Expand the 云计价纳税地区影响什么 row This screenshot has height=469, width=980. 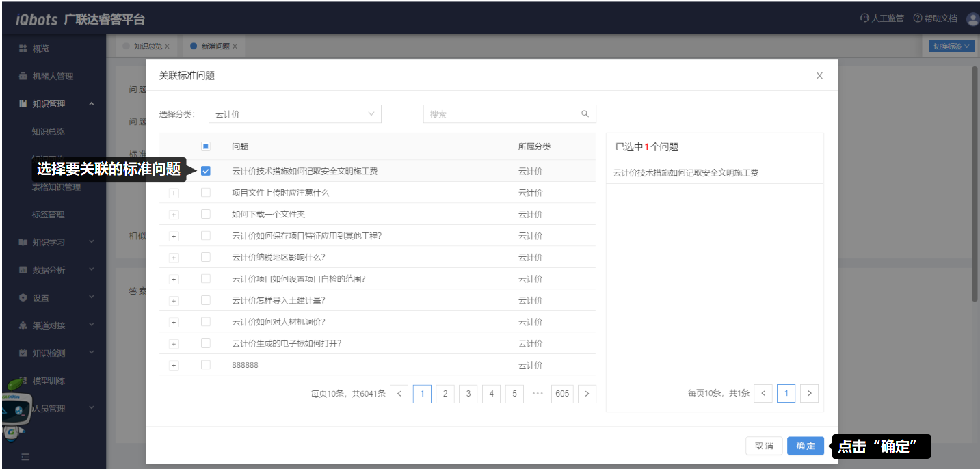pos(174,258)
